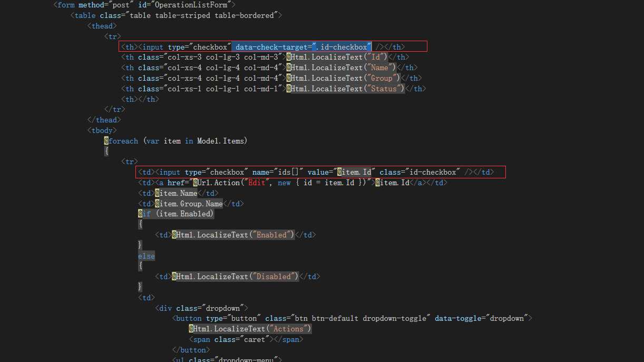The image size is (644, 362).
Task: Click the dropdown-toggle class on button tag
Action: pos(397,318)
